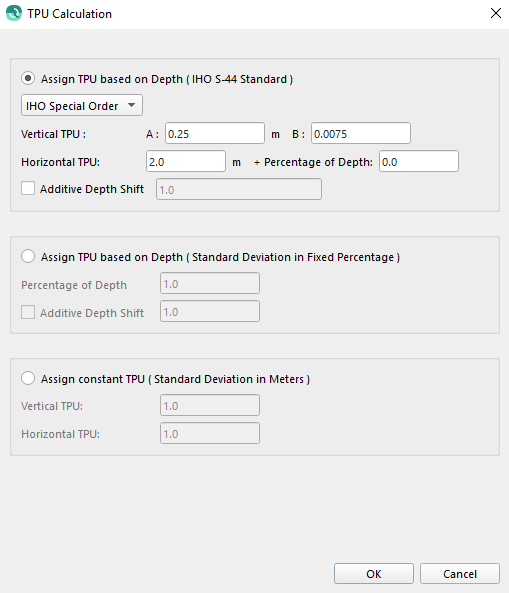Click the Vertical TPU B value field
The width and height of the screenshot is (509, 593).
pyautogui.click(x=361, y=133)
